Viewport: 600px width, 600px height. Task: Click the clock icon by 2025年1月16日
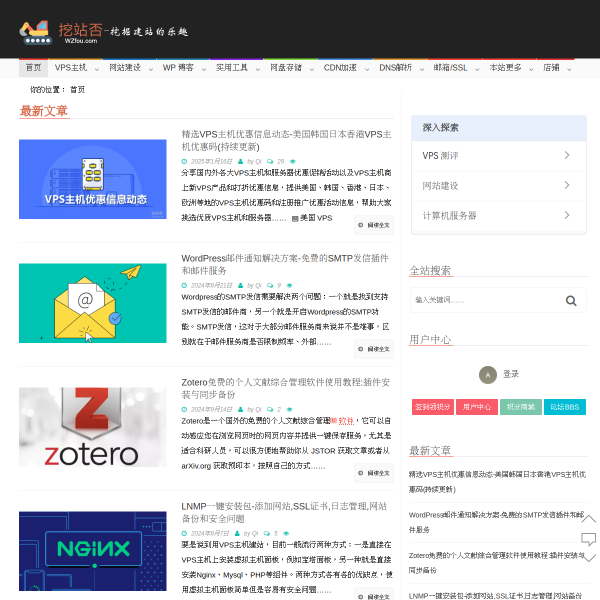[184, 161]
